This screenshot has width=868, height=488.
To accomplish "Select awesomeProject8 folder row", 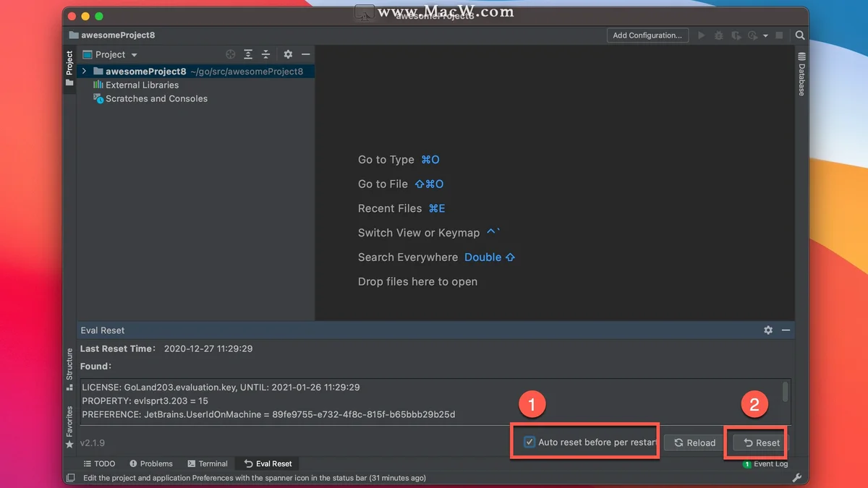I will pyautogui.click(x=195, y=71).
